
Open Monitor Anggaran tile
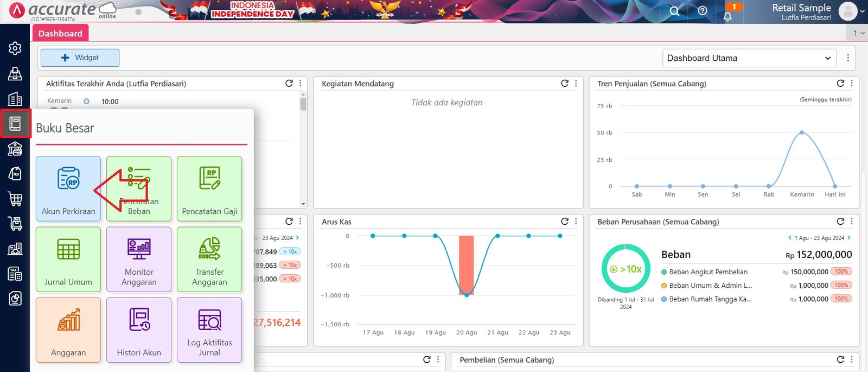(139, 259)
